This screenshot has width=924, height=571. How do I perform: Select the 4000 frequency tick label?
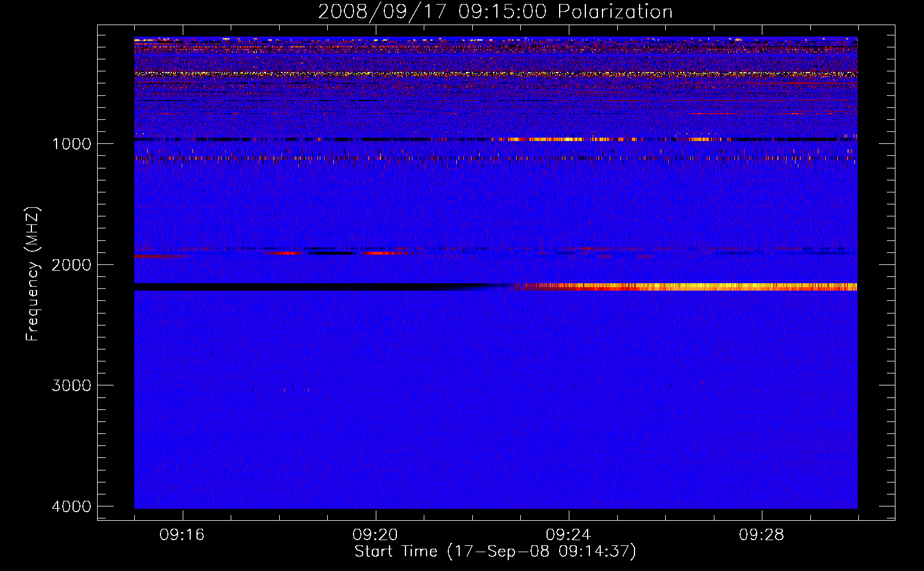71,506
